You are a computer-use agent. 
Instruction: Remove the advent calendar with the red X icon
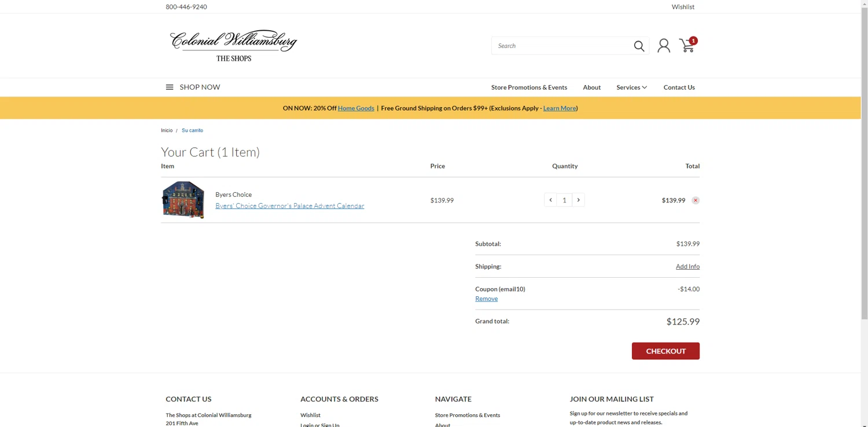696,200
